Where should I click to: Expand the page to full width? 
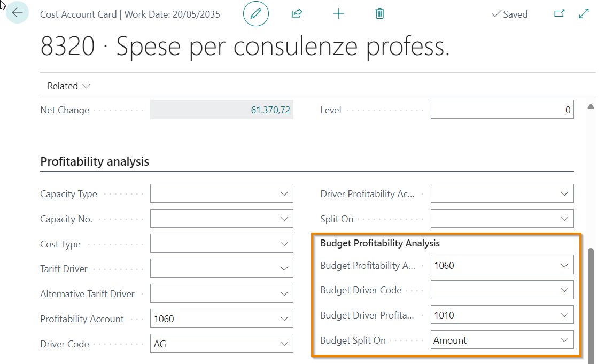pos(584,14)
